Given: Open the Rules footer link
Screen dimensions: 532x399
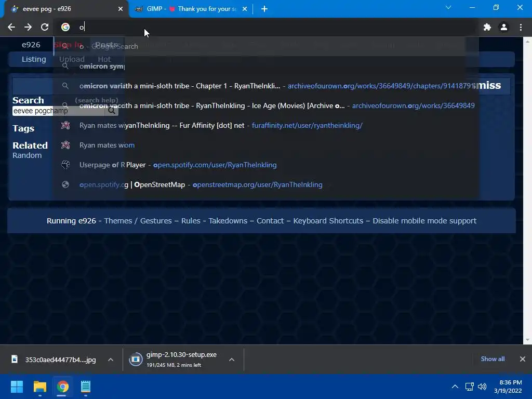Looking at the screenshot, I should click(191, 221).
